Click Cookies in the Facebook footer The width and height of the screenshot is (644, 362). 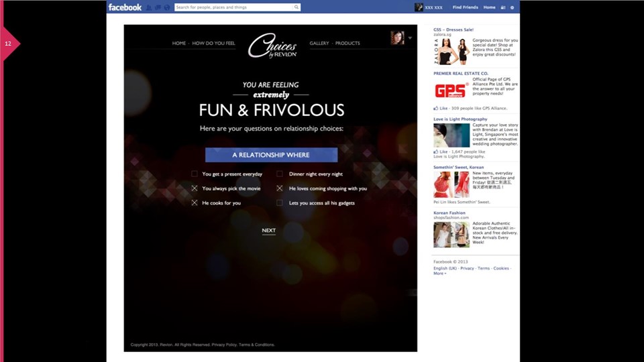click(x=501, y=268)
